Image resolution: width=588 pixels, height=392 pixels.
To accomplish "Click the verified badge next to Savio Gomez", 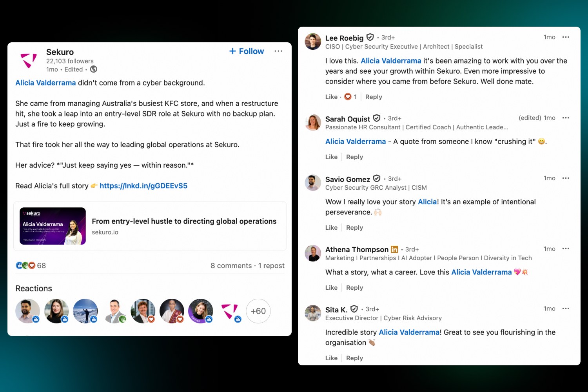I will pyautogui.click(x=377, y=178).
